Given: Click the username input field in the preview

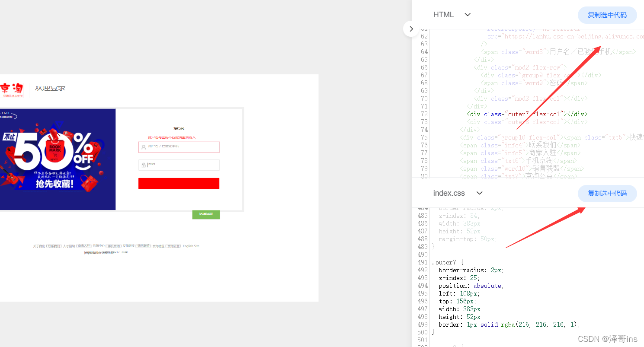Looking at the screenshot, I should click(x=179, y=147).
